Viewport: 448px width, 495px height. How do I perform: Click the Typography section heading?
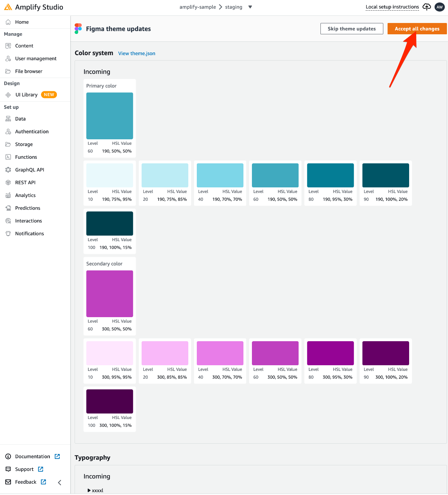(x=93, y=458)
